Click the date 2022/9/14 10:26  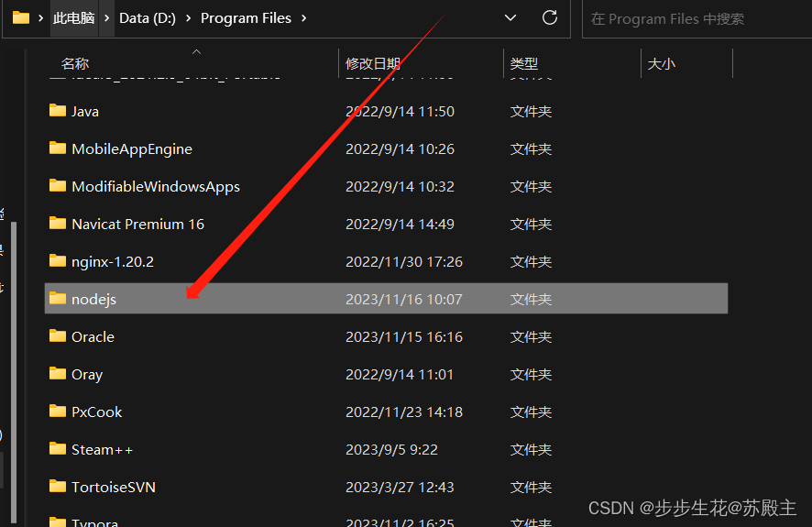(x=400, y=149)
